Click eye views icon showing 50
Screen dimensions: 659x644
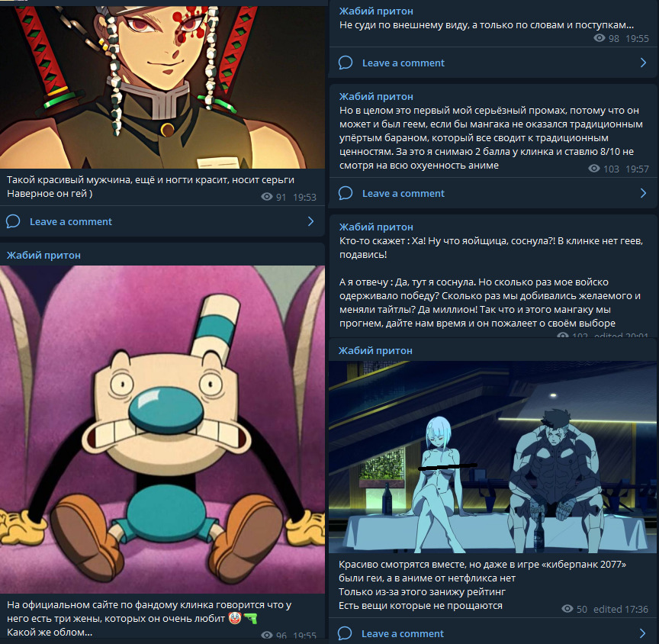click(x=567, y=608)
